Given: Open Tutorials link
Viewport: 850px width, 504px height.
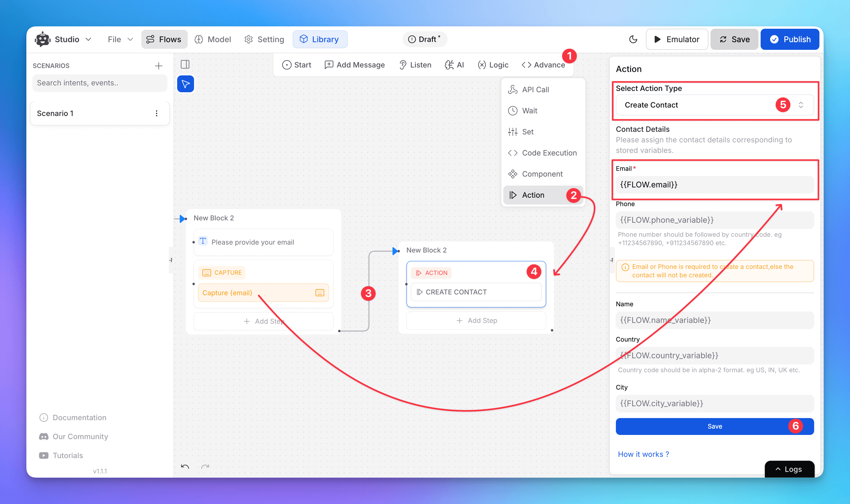Looking at the screenshot, I should point(61,456).
